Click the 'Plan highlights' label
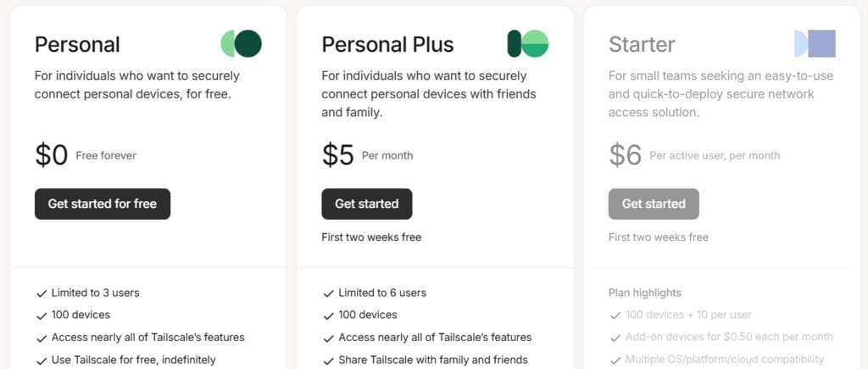 [x=644, y=293]
